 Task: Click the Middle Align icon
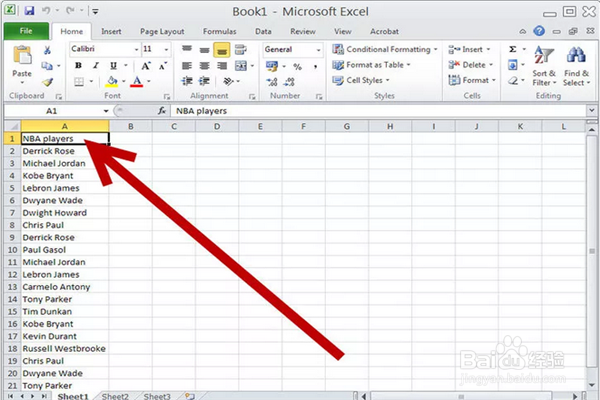(x=205, y=50)
